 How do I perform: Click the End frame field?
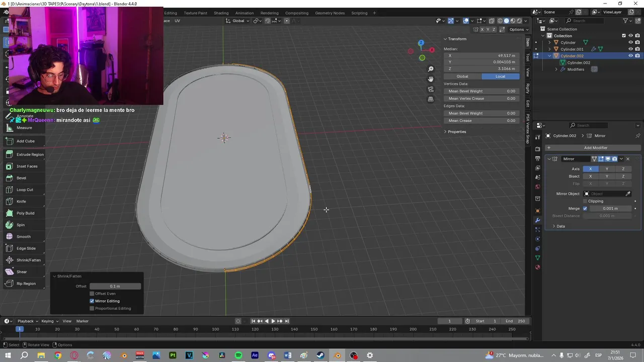pos(516,321)
